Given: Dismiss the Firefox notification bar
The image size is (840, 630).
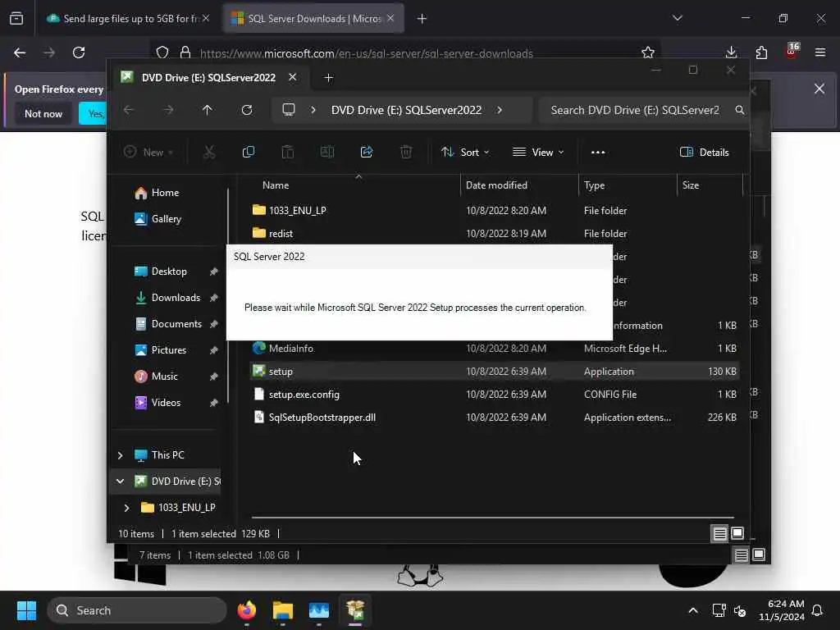Looking at the screenshot, I should [819, 89].
